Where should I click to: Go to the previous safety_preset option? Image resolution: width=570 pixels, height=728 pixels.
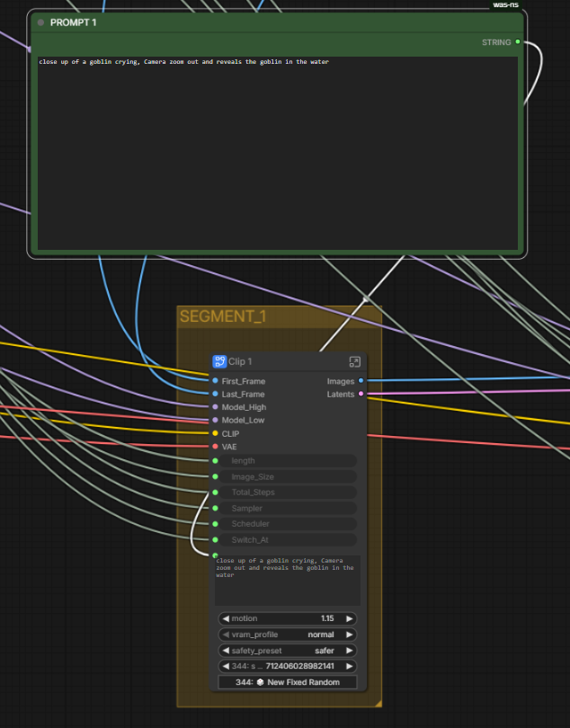click(226, 651)
